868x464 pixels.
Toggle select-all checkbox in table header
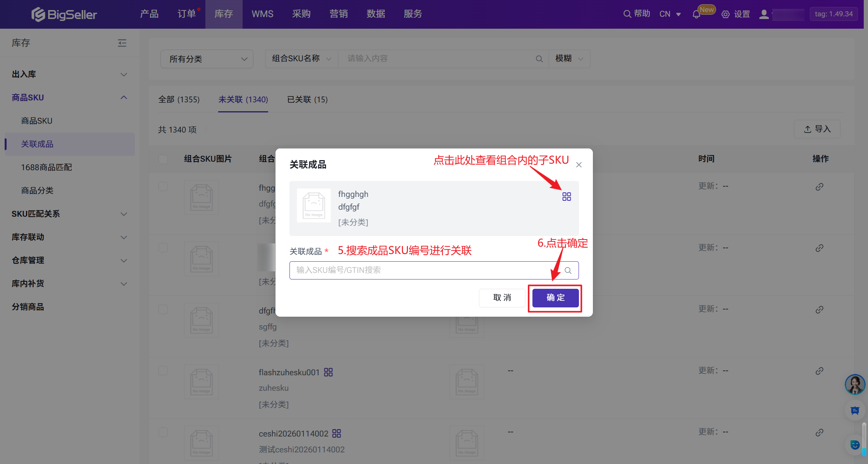[163, 159]
